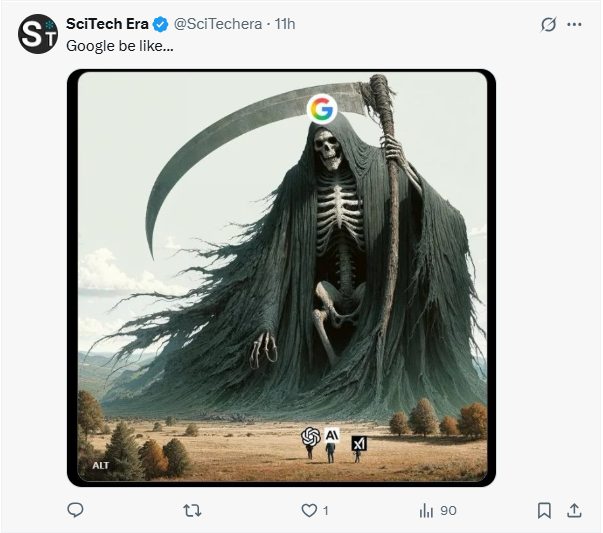Click the views count number 90

tap(448, 510)
